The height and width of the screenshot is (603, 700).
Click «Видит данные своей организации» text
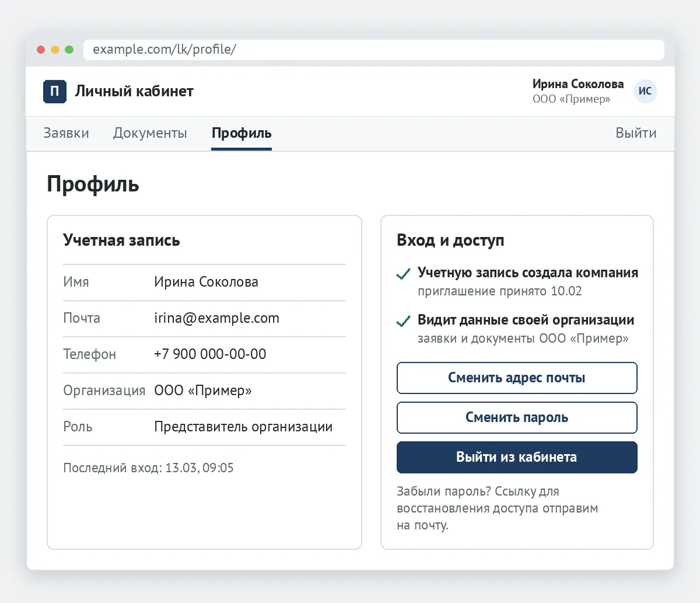526,320
